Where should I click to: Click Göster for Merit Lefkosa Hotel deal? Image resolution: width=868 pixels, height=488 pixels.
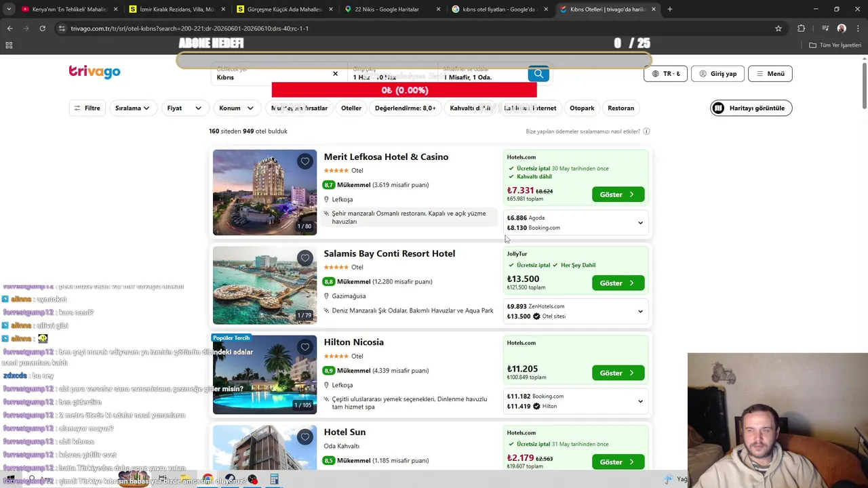pos(618,195)
